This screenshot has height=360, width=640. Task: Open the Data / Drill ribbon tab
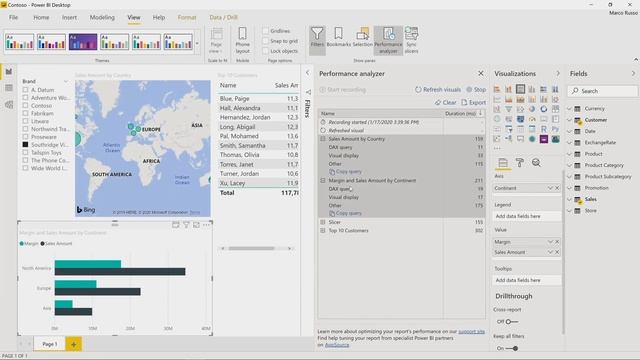coord(223,18)
